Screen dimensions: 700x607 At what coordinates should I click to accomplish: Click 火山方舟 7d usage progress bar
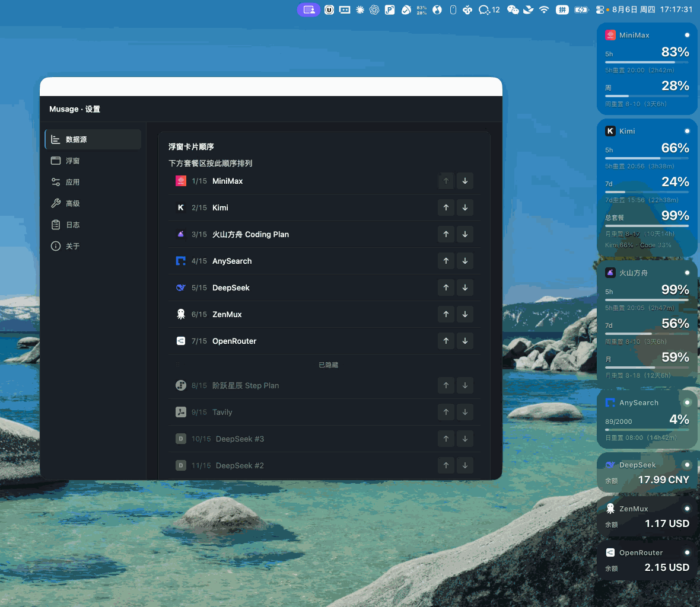[x=647, y=334]
